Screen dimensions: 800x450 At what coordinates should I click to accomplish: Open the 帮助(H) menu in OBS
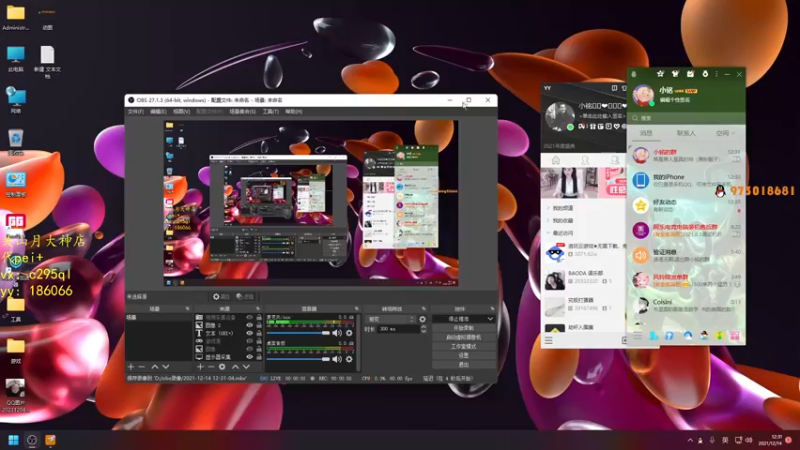293,112
